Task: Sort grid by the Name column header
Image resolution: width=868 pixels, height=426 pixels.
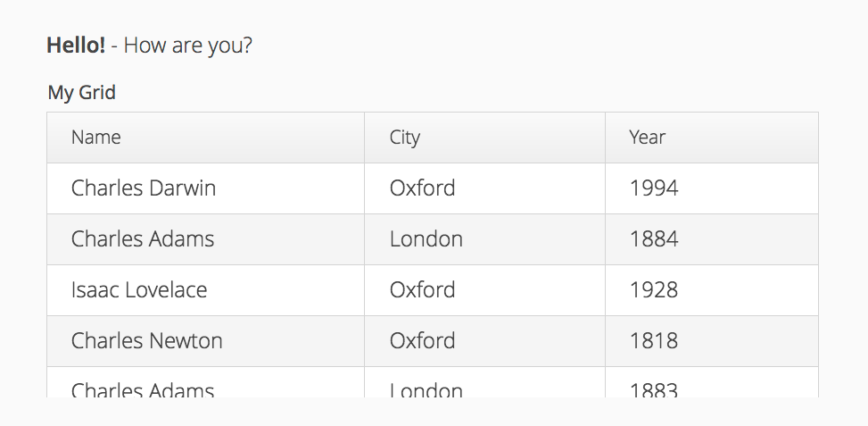Action: click(205, 138)
